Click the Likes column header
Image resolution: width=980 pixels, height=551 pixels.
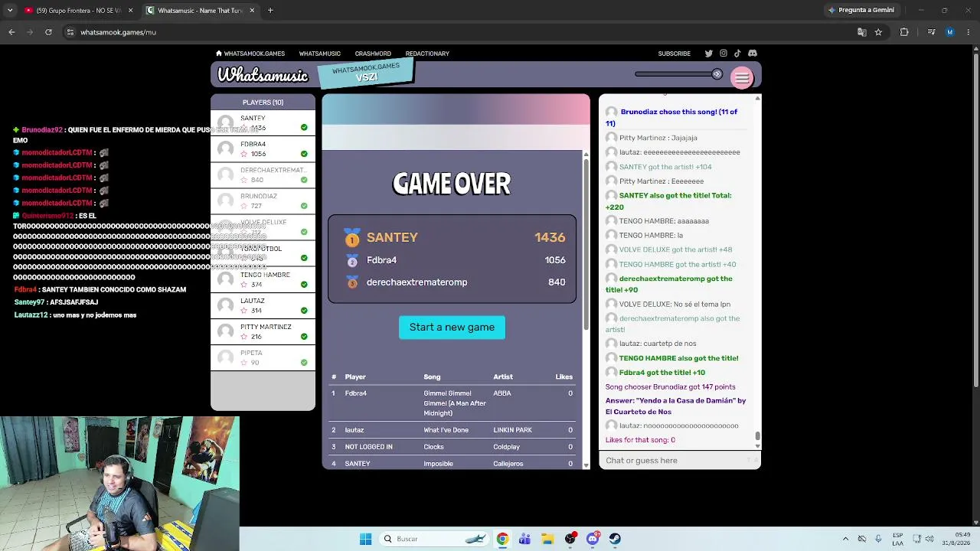564,377
